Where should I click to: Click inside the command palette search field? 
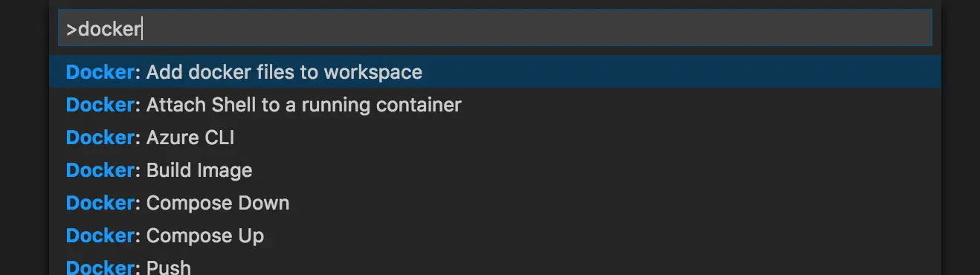(x=495, y=29)
